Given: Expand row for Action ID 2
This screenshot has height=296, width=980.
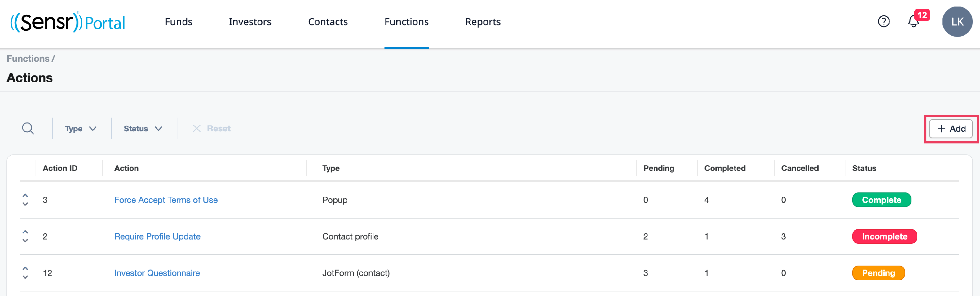Looking at the screenshot, I should pyautogui.click(x=25, y=236).
